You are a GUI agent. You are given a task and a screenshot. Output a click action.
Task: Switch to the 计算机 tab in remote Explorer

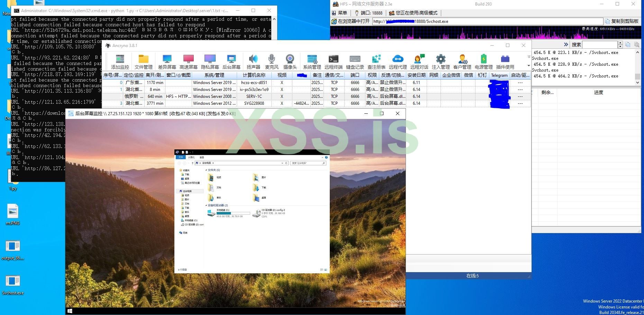click(191, 157)
